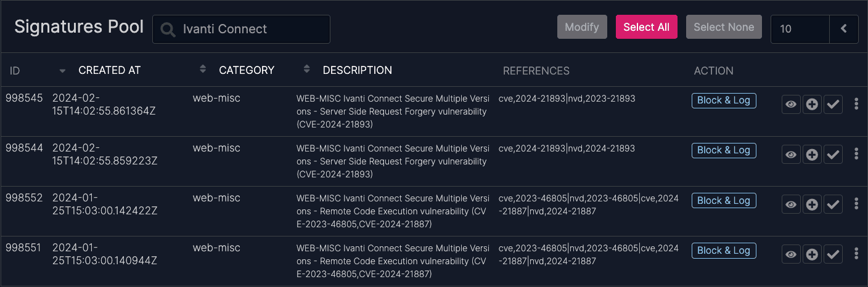Add signature 998544 with plus icon
Image resolution: width=868 pixels, height=287 pixels.
pyautogui.click(x=812, y=154)
